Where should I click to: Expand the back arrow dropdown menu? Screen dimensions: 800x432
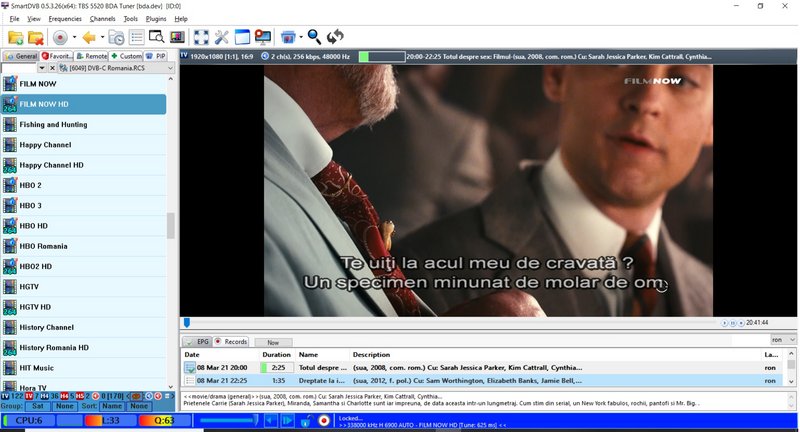tap(102, 37)
